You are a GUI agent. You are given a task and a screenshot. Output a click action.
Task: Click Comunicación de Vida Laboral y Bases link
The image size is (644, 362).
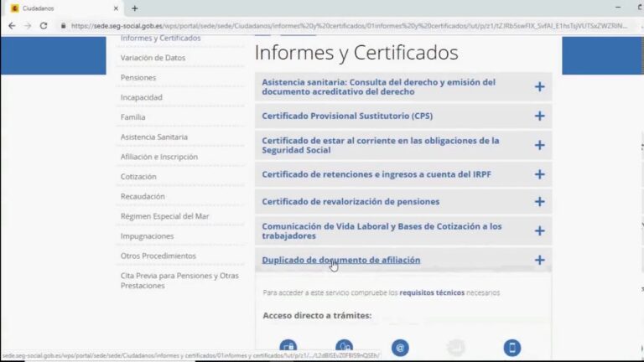click(382, 231)
